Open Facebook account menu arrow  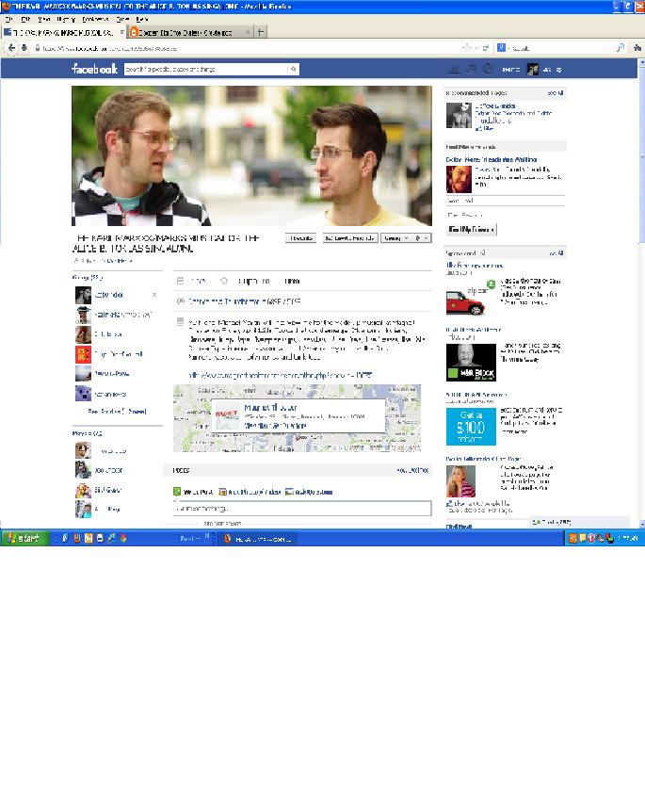tap(558, 70)
